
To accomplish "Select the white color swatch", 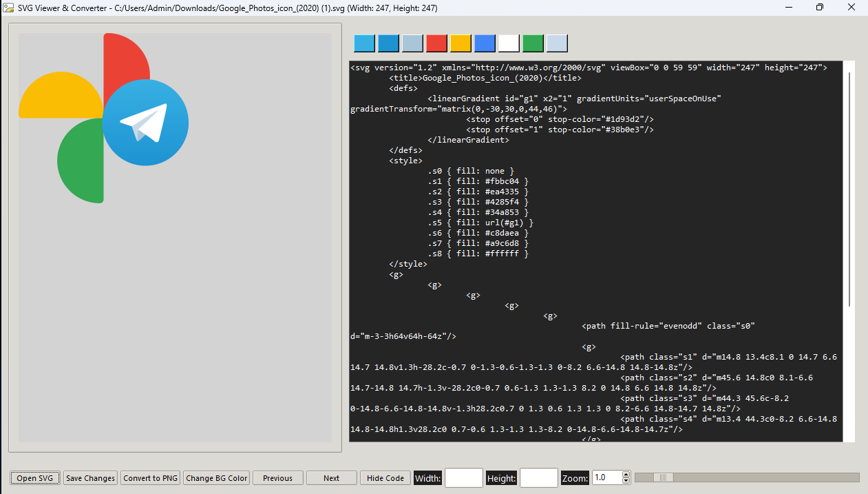I will click(x=509, y=43).
